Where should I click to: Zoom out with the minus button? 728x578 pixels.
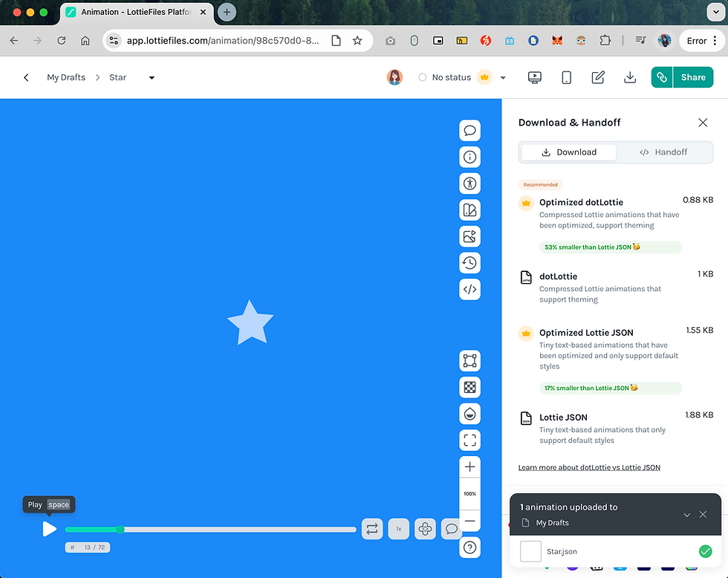[x=469, y=521]
